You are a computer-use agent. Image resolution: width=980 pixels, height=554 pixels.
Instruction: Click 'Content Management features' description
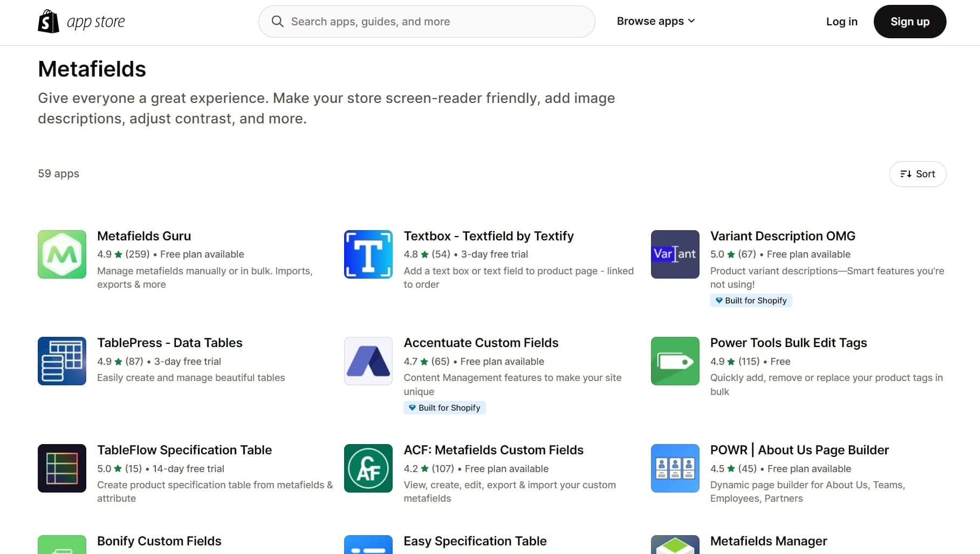coord(512,385)
